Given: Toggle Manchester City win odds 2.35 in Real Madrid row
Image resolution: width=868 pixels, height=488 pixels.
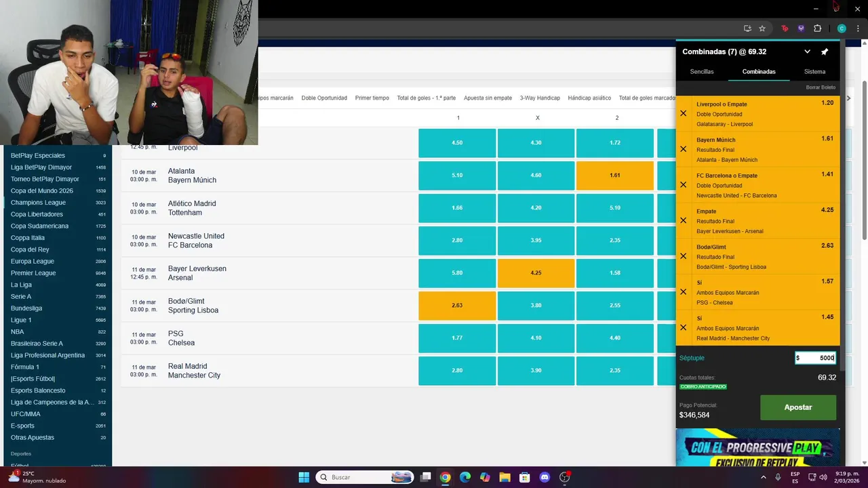Looking at the screenshot, I should point(615,371).
